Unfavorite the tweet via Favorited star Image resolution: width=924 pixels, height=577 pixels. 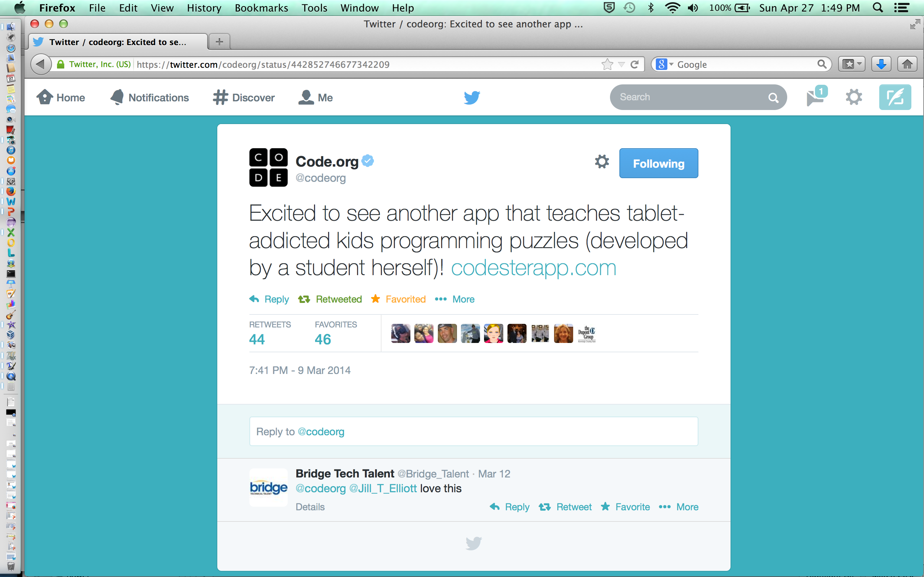click(398, 299)
